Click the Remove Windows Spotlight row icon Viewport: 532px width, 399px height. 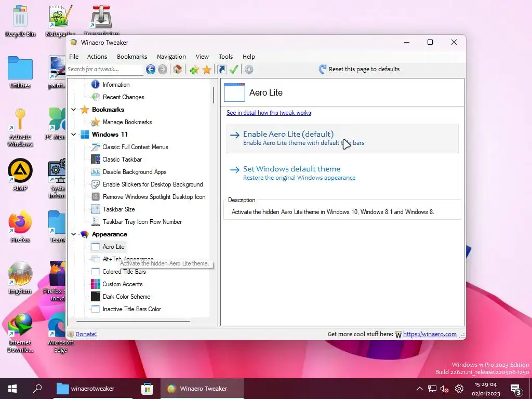point(96,197)
